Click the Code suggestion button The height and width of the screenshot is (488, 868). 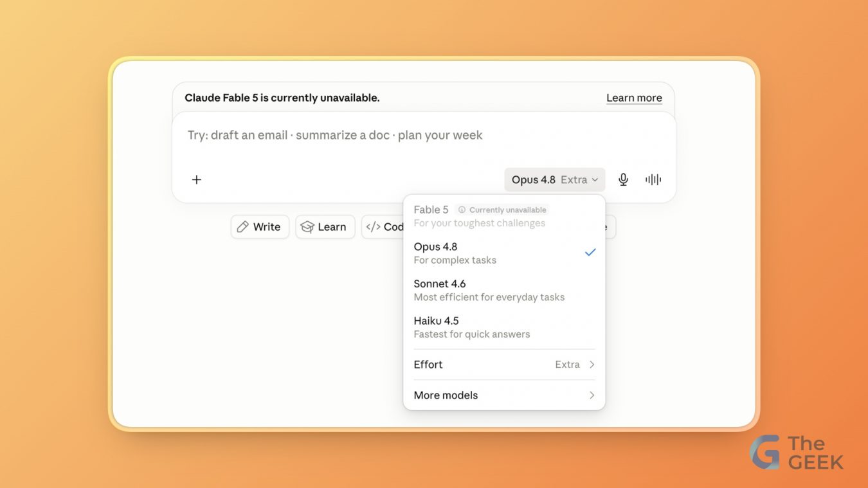point(384,227)
